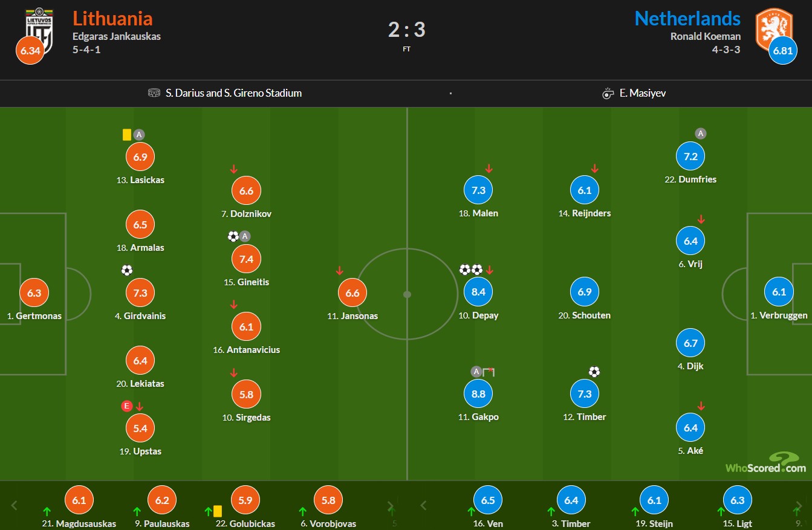The width and height of the screenshot is (812, 530).
Task: Select Depay's 8.4 rating circle
Action: 478,292
